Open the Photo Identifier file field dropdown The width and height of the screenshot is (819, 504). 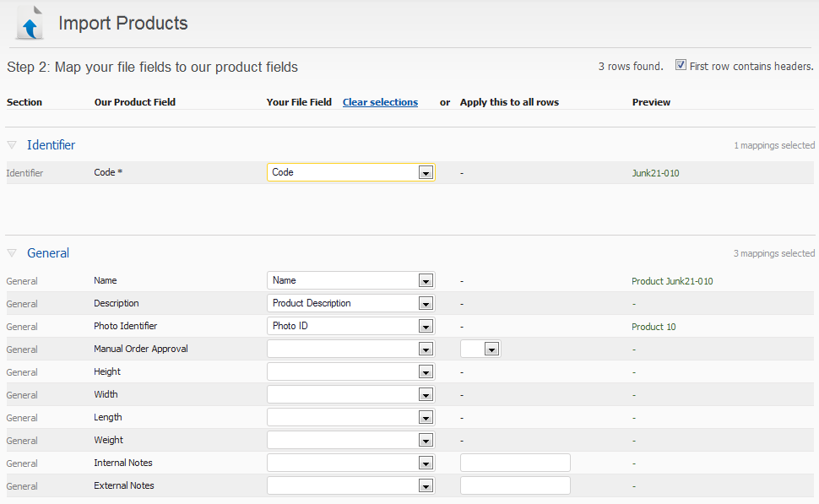point(351,326)
